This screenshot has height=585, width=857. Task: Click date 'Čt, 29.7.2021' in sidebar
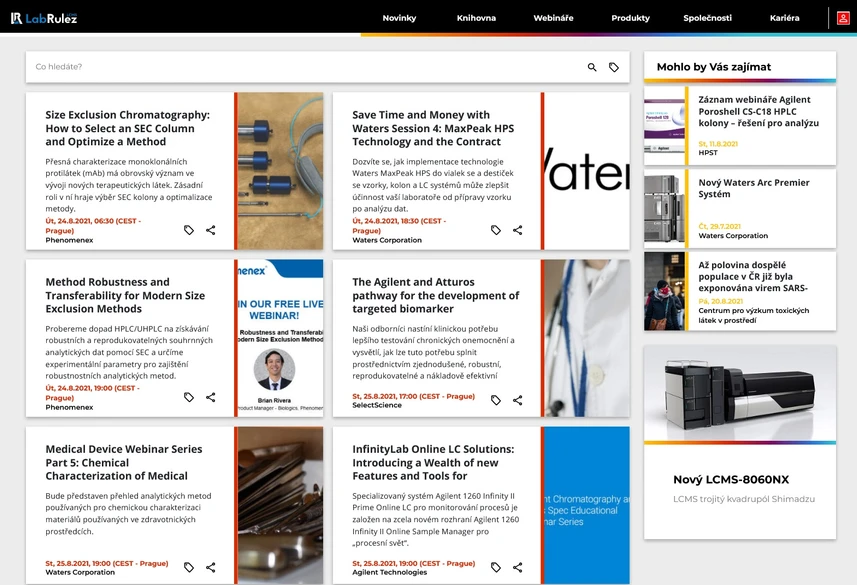719,226
